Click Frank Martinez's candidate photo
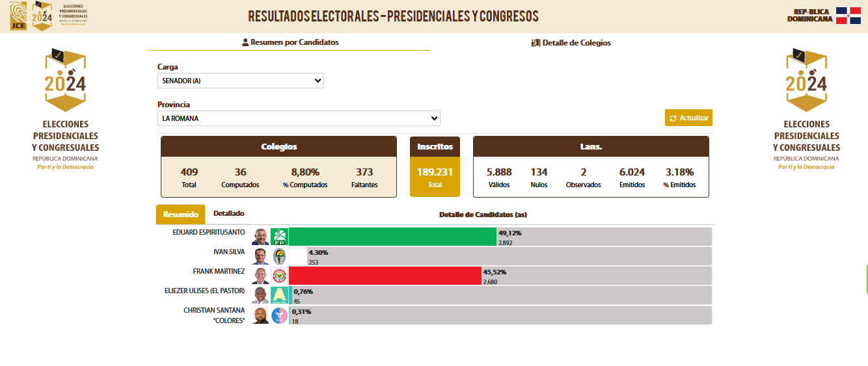The width and height of the screenshot is (868, 366). 260,276
